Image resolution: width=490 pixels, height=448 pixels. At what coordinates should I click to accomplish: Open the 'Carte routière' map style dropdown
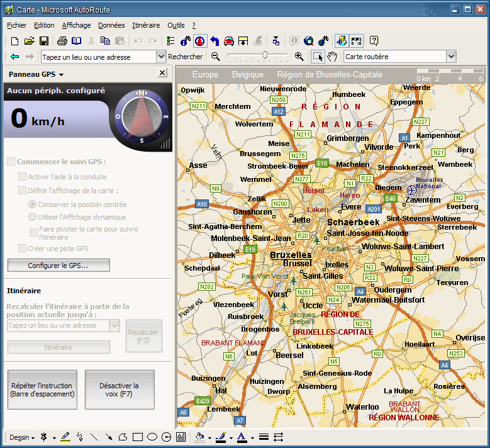(x=450, y=57)
